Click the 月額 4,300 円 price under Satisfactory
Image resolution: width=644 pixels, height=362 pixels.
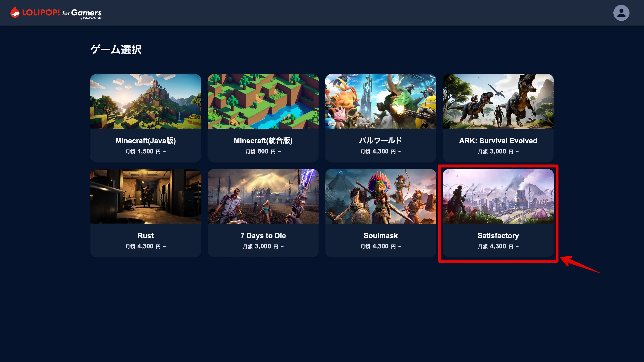point(498,246)
